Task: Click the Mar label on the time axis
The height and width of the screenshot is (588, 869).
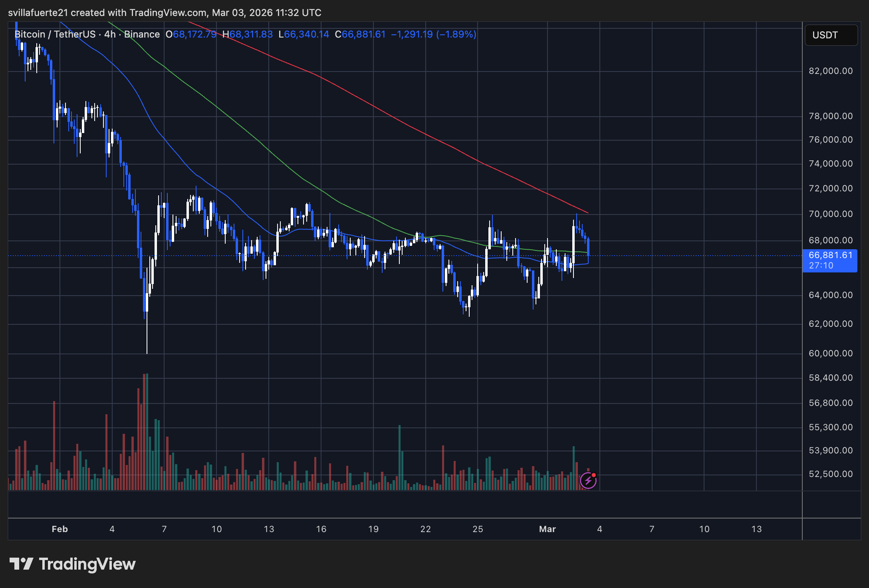Action: click(x=547, y=529)
